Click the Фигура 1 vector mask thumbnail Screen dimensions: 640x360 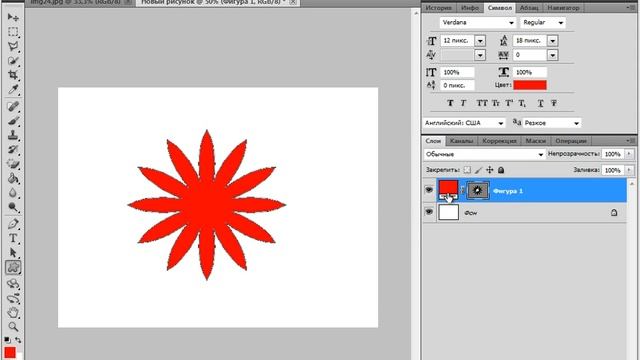(477, 190)
